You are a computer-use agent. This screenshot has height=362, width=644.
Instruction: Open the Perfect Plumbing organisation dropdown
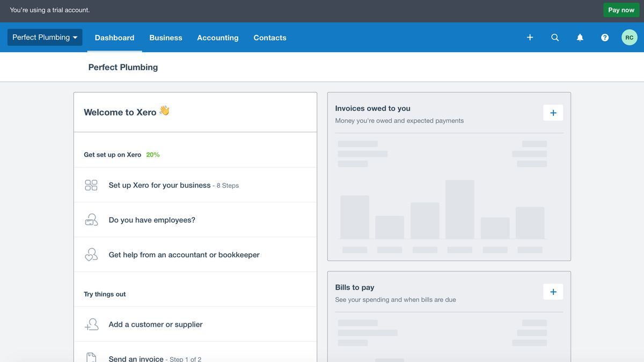point(42,37)
